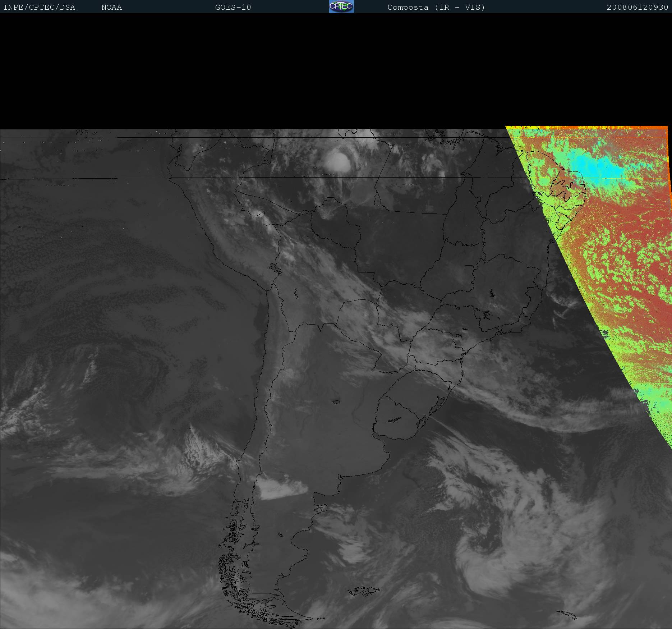Click the INPE/CPTEC/DSA header text
This screenshot has height=629, width=672.
tap(39, 8)
